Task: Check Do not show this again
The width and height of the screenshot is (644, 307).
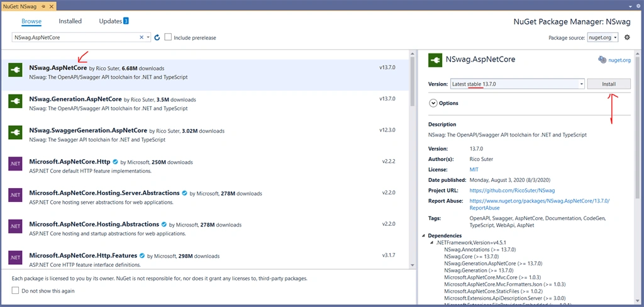Action: pyautogui.click(x=15, y=291)
